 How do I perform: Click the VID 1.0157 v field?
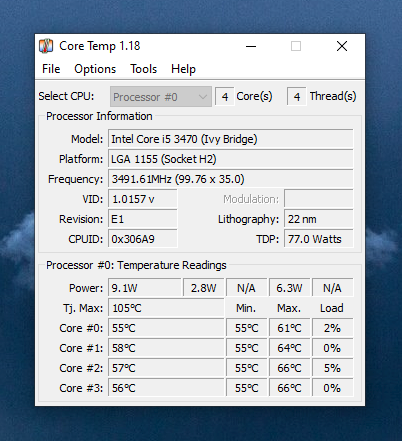[x=143, y=199]
